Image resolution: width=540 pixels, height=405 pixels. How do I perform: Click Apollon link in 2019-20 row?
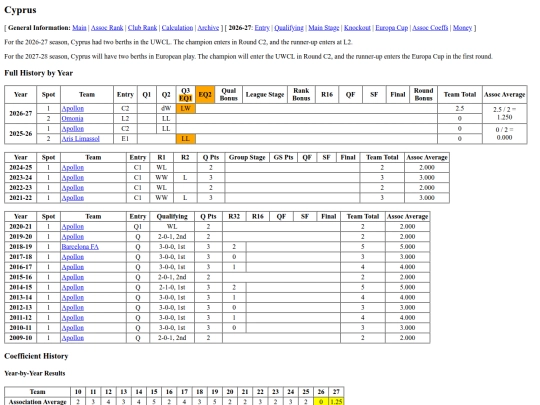[x=73, y=237]
